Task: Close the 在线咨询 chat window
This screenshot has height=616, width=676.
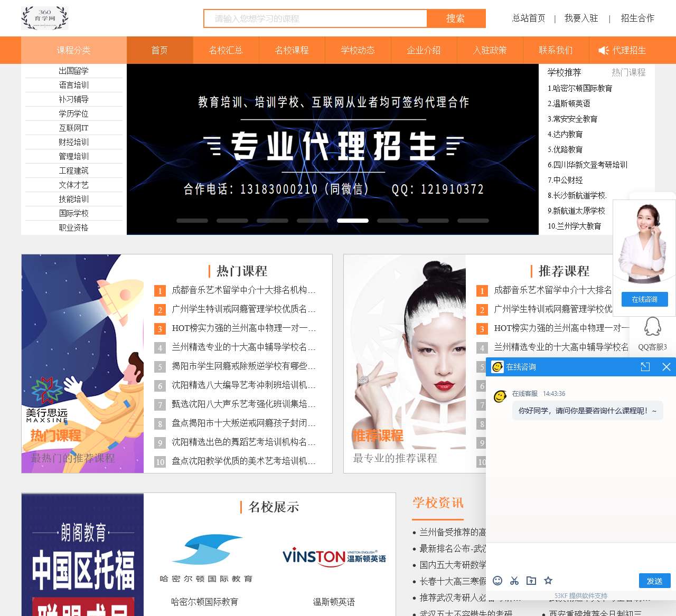Action: coord(666,367)
